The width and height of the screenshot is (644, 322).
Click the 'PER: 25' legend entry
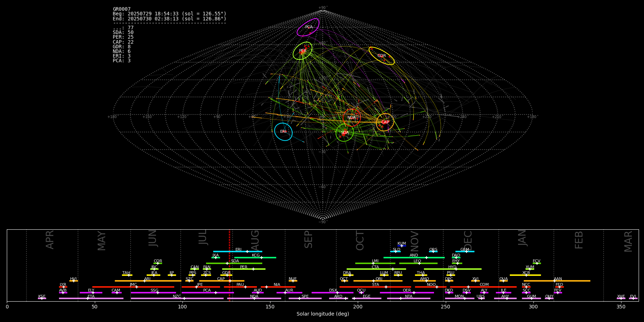123,37
